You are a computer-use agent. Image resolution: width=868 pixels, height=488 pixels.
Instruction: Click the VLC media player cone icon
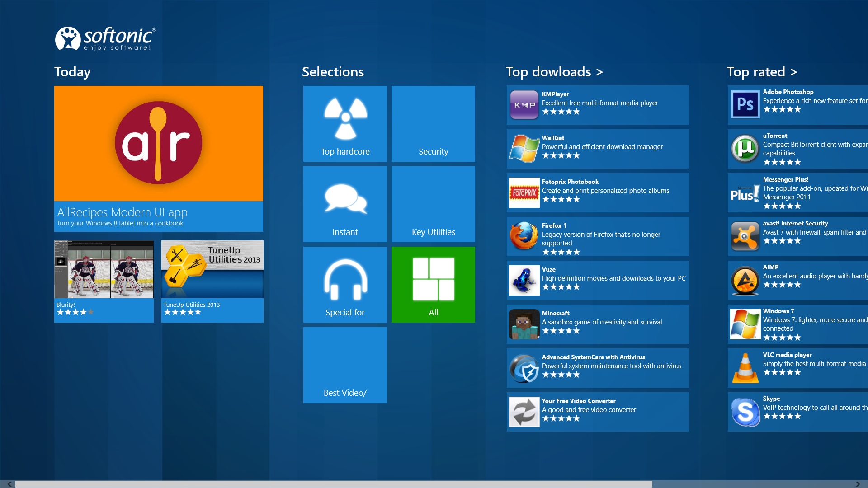tap(745, 367)
